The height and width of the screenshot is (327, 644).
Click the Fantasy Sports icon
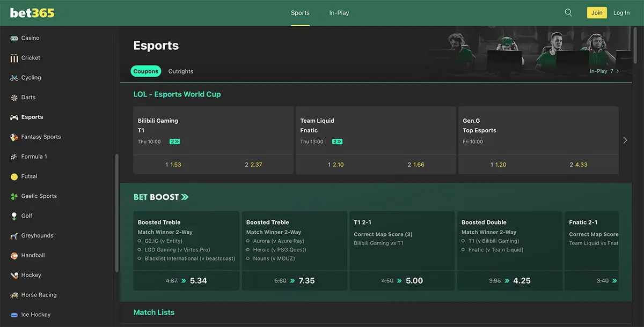(x=14, y=137)
